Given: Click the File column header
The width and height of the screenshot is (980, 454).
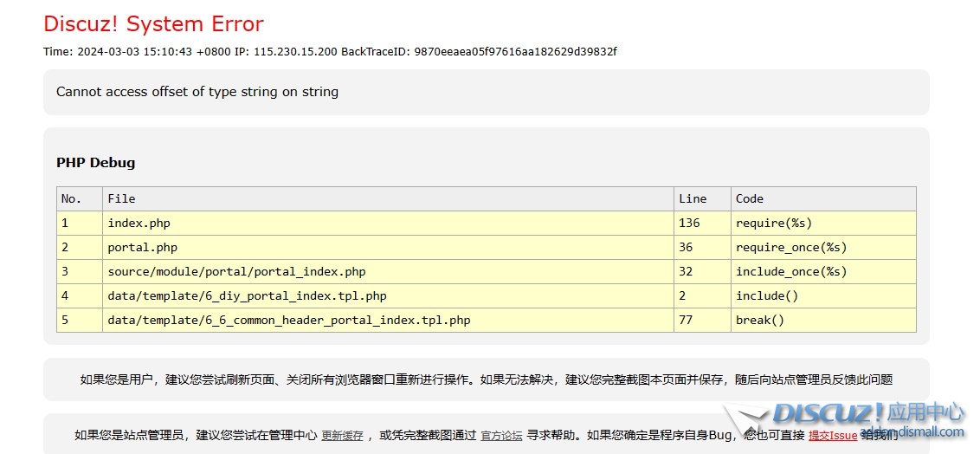Looking at the screenshot, I should click(121, 198).
